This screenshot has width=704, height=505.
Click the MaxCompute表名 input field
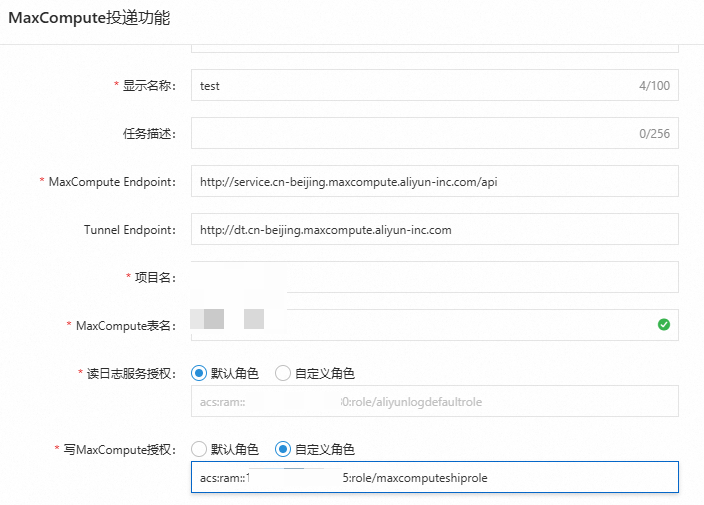pos(435,325)
